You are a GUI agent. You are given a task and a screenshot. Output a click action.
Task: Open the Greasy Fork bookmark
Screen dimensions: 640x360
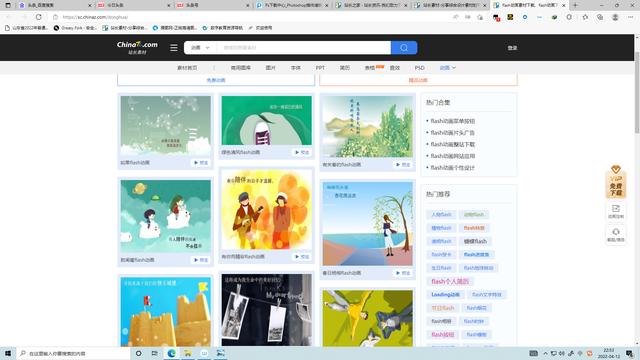tap(76, 28)
